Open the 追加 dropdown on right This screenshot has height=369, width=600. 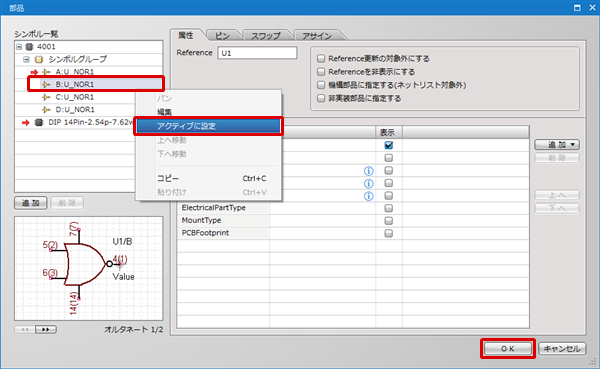pyautogui.click(x=557, y=145)
